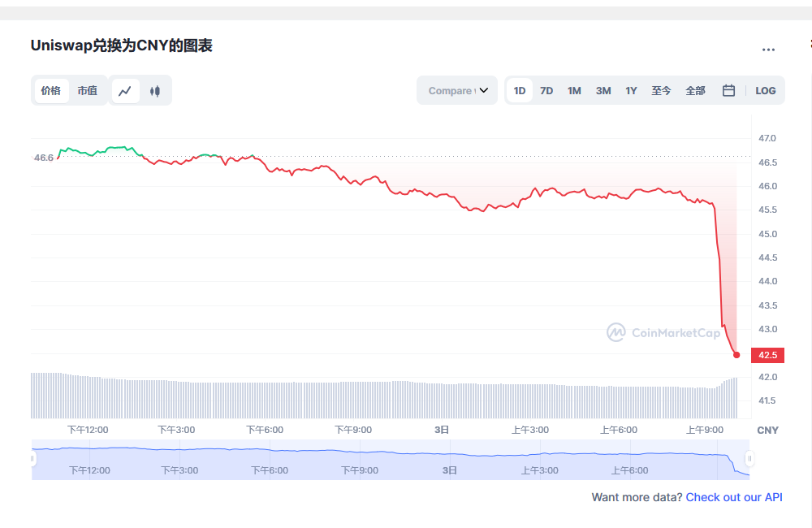This screenshot has width=812, height=528.
Task: Click the CNY currency label on axis
Action: click(767, 430)
